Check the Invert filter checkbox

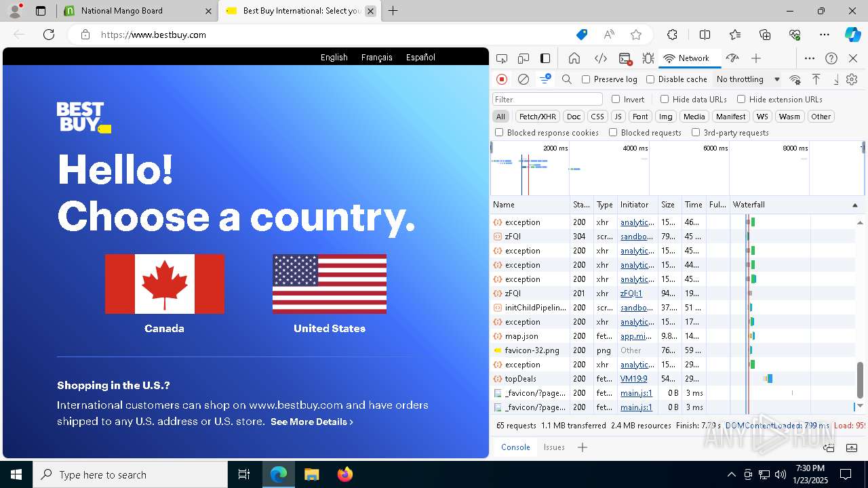click(616, 99)
